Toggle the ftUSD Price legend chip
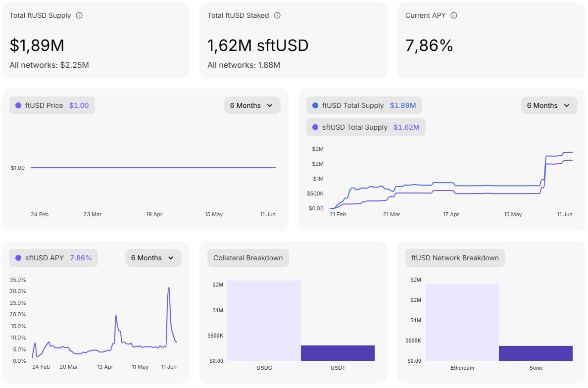588x388 pixels. point(52,105)
